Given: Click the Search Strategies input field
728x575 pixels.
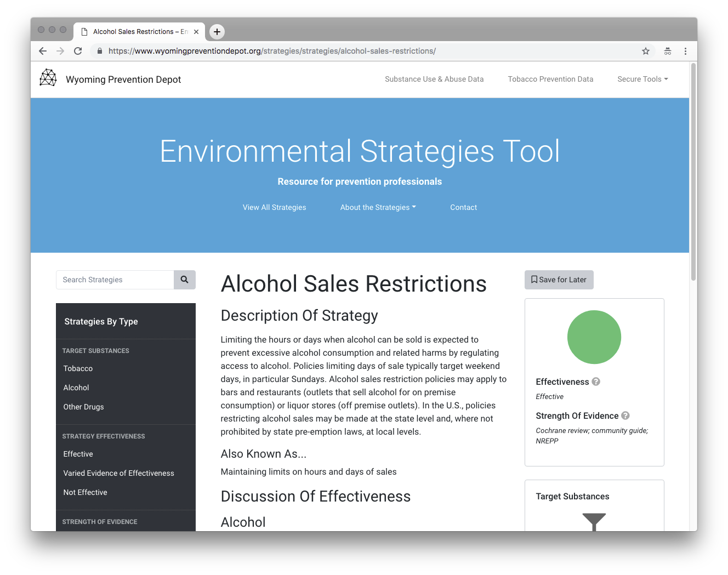Looking at the screenshot, I should [x=115, y=280].
